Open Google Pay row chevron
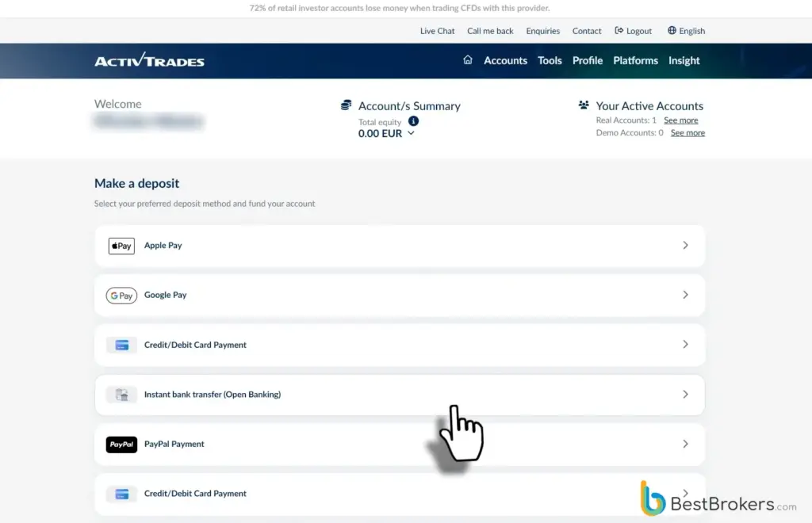The height and width of the screenshot is (523, 812). pos(685,295)
